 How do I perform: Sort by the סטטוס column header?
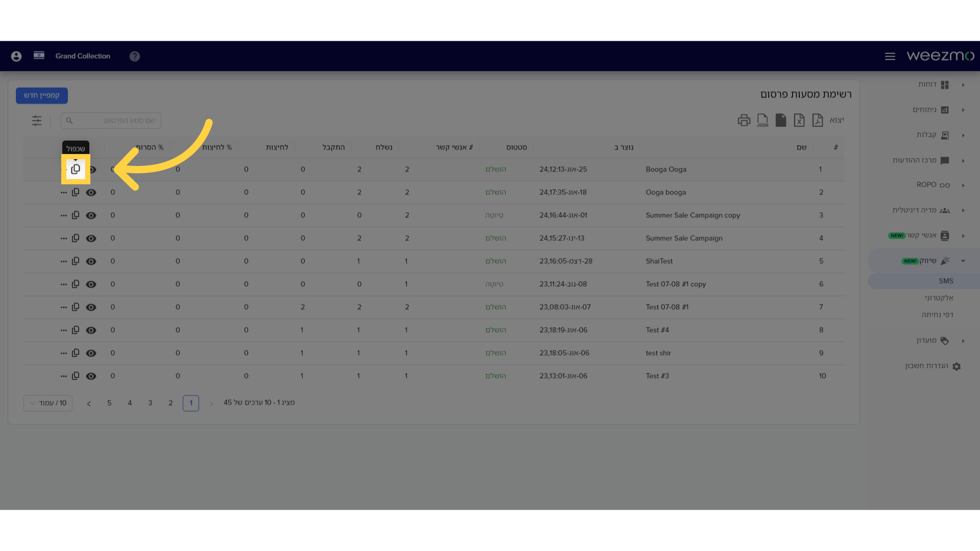click(517, 147)
